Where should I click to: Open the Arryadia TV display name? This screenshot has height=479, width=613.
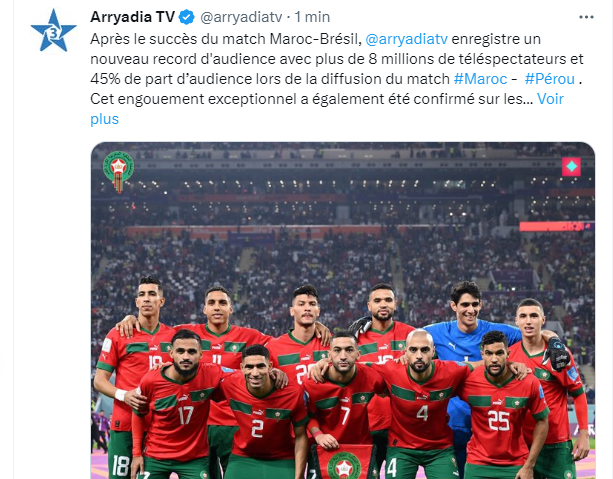[x=133, y=17]
